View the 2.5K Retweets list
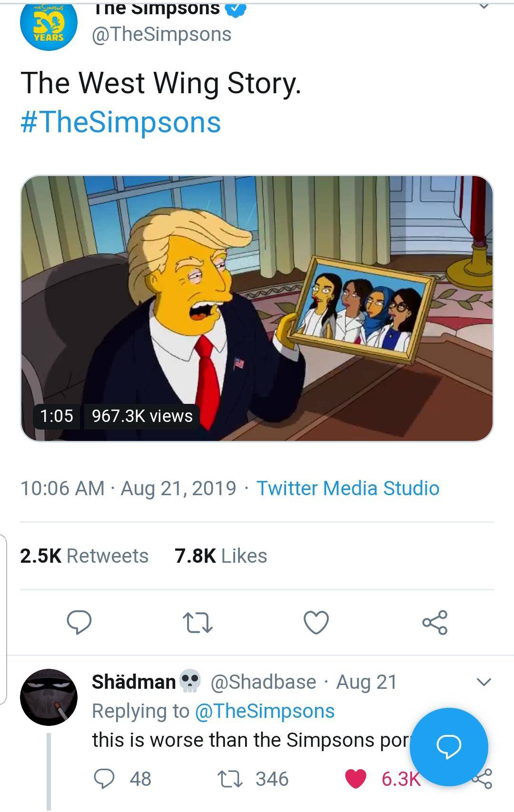 (x=84, y=556)
